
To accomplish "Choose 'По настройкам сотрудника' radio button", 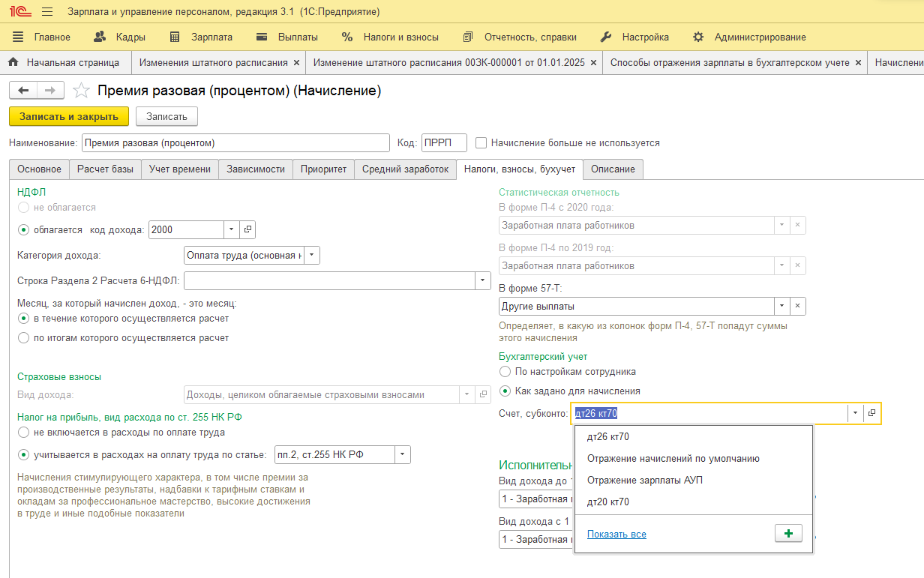I will [x=505, y=372].
